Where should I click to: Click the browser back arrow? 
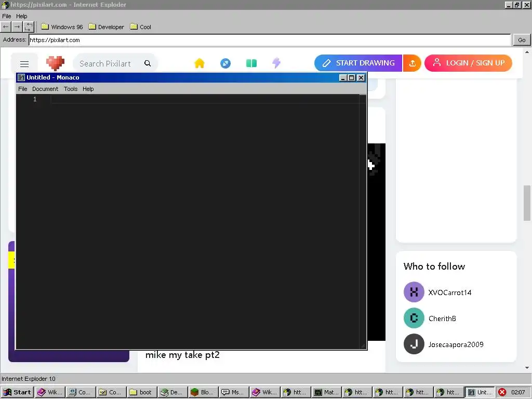click(6, 27)
